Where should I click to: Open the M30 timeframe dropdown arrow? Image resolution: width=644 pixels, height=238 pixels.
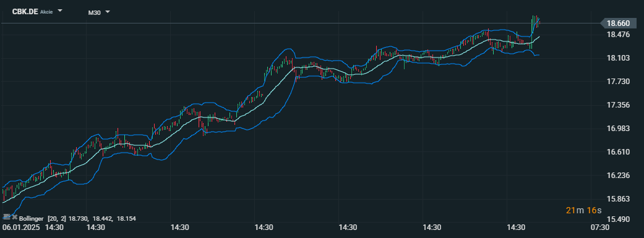(x=108, y=12)
